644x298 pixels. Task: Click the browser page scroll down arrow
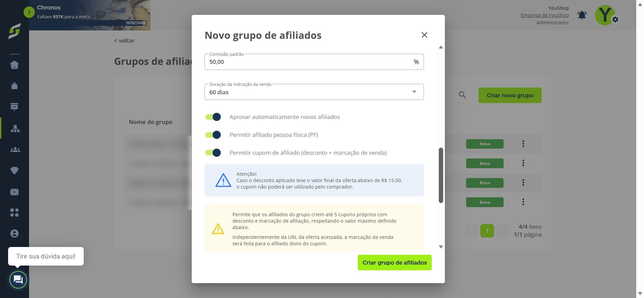[x=640, y=293]
